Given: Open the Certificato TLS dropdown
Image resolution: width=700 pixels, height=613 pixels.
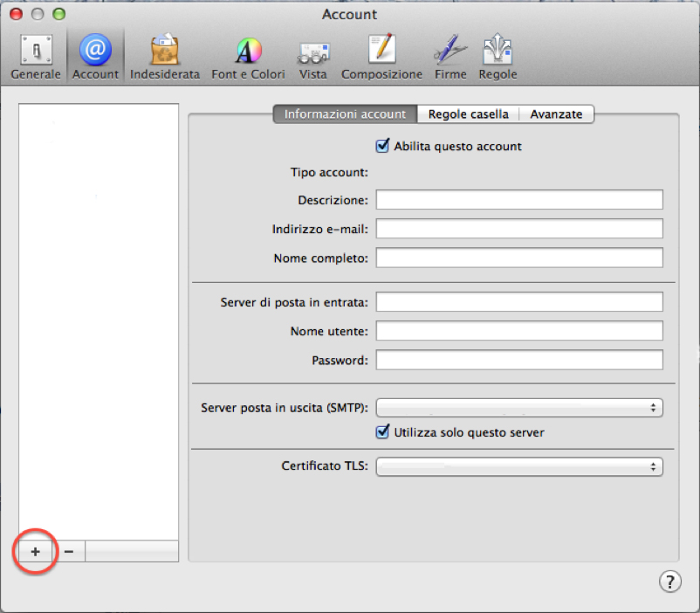Looking at the screenshot, I should (x=518, y=467).
